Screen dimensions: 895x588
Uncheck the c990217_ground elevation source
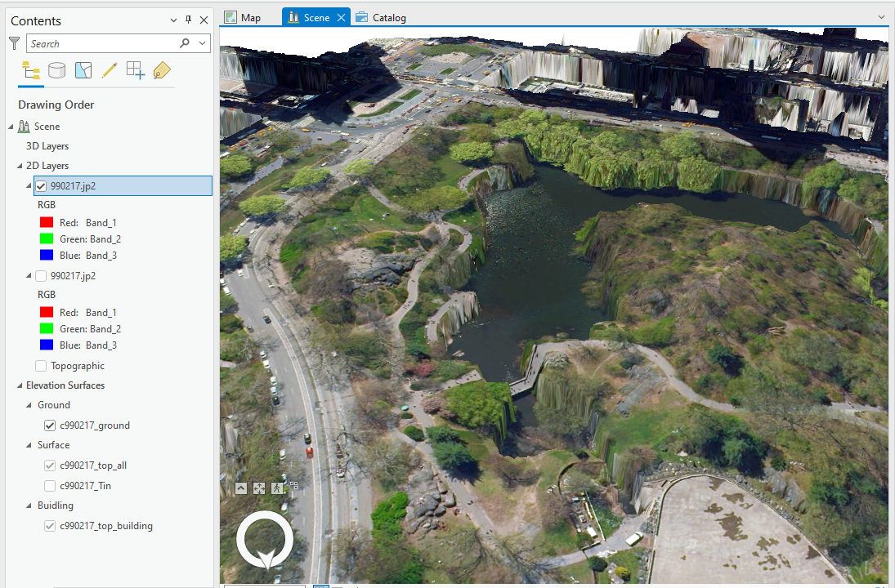click(50, 425)
